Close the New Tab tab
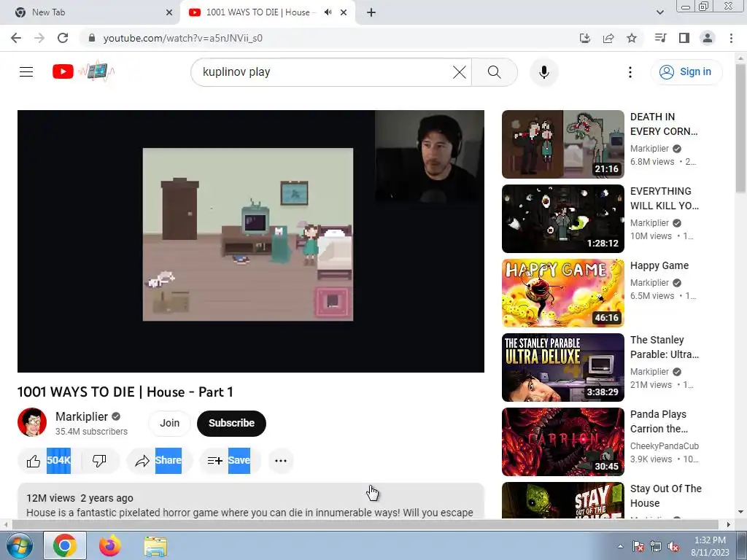The image size is (747, 560). pyautogui.click(x=169, y=12)
